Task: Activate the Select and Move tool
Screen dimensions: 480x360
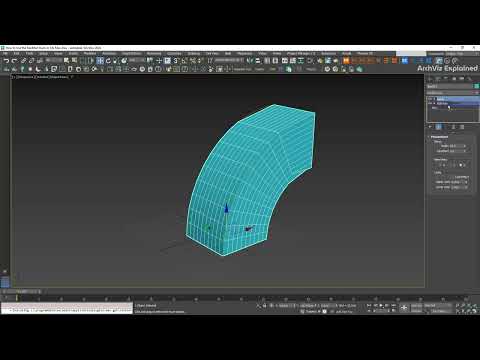Action: pos(100,61)
